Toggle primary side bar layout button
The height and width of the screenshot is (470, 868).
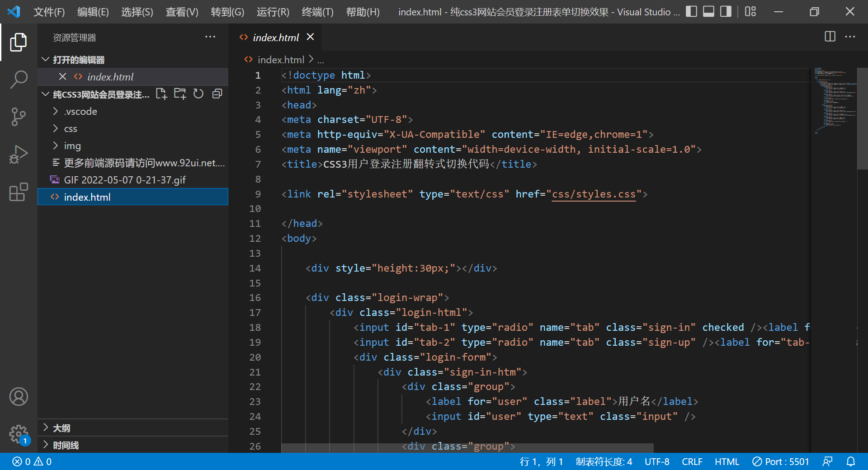pyautogui.click(x=691, y=11)
